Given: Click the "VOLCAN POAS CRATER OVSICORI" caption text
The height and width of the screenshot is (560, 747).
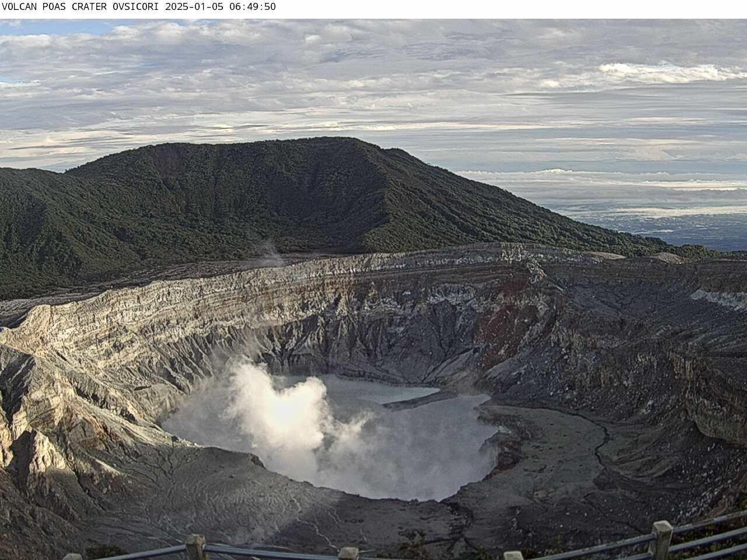Looking at the screenshot, I should coord(81,7).
